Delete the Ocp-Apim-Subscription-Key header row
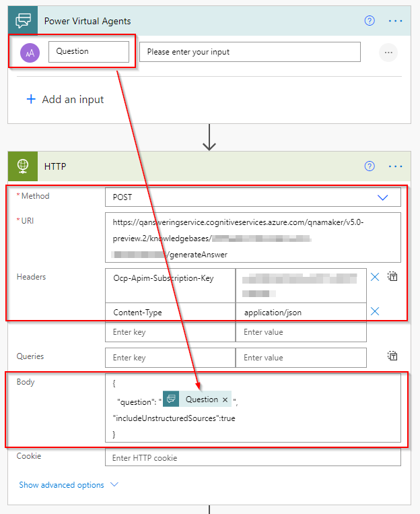 coord(375,277)
